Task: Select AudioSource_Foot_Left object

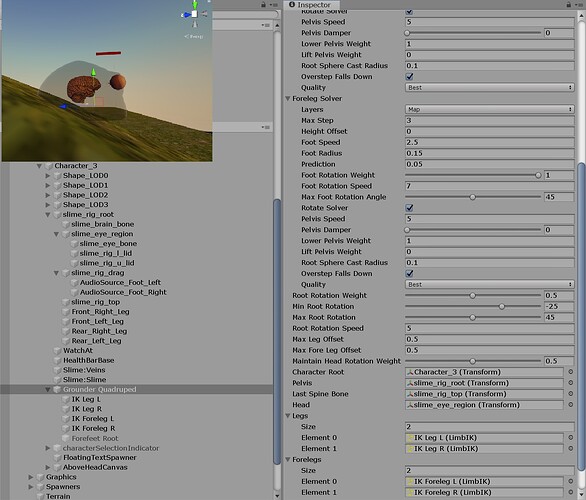Action: (x=120, y=283)
